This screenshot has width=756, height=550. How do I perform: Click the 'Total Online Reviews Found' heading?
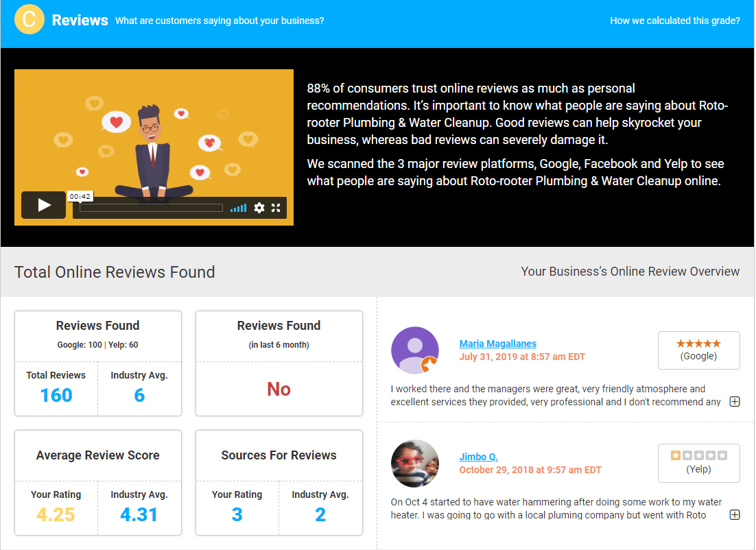[x=115, y=272]
